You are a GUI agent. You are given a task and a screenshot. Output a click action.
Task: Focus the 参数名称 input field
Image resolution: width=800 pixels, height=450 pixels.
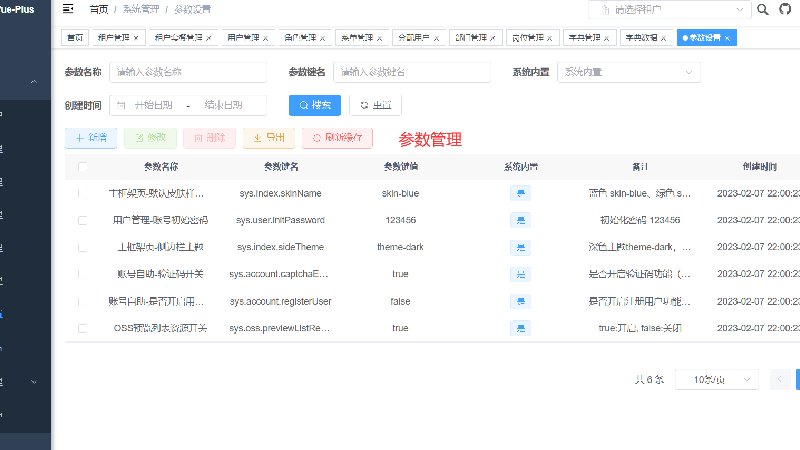pos(188,72)
